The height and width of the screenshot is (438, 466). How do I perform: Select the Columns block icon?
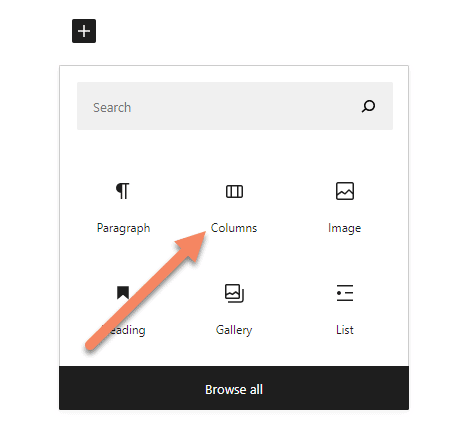pos(234,192)
